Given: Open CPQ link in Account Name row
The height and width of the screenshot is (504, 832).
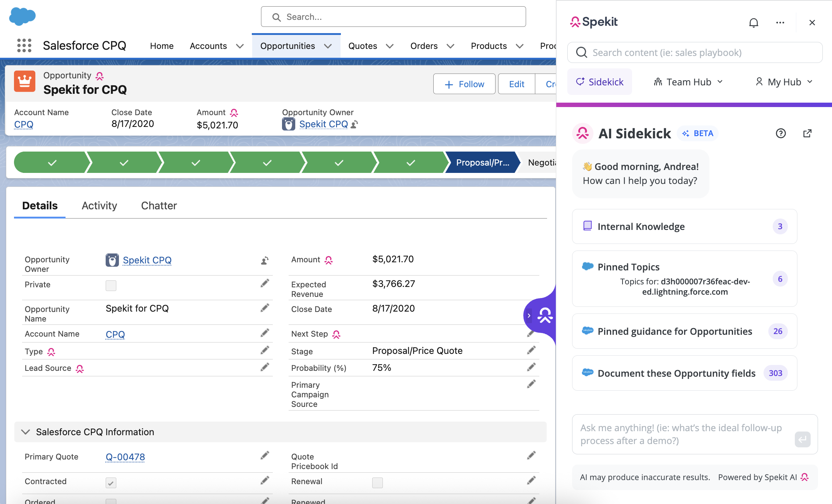Looking at the screenshot, I should [x=115, y=334].
